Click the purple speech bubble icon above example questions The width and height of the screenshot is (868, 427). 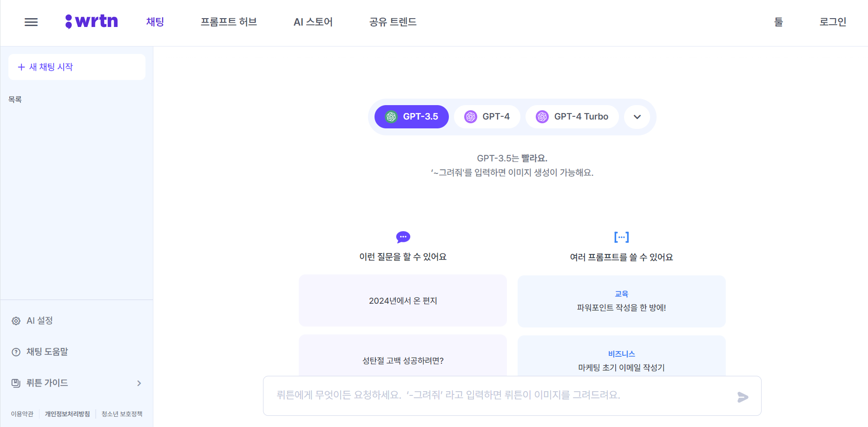coord(402,237)
